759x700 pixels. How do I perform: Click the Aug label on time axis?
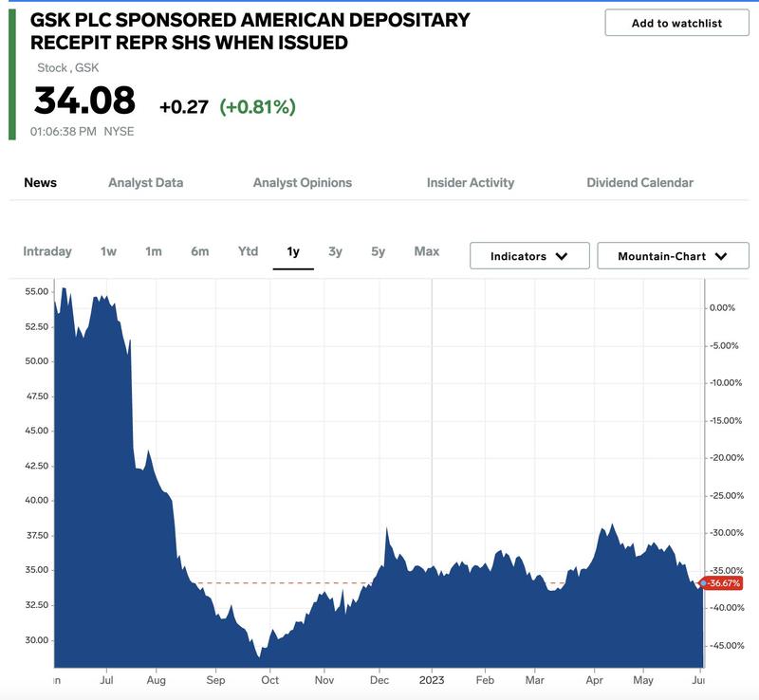click(x=157, y=680)
